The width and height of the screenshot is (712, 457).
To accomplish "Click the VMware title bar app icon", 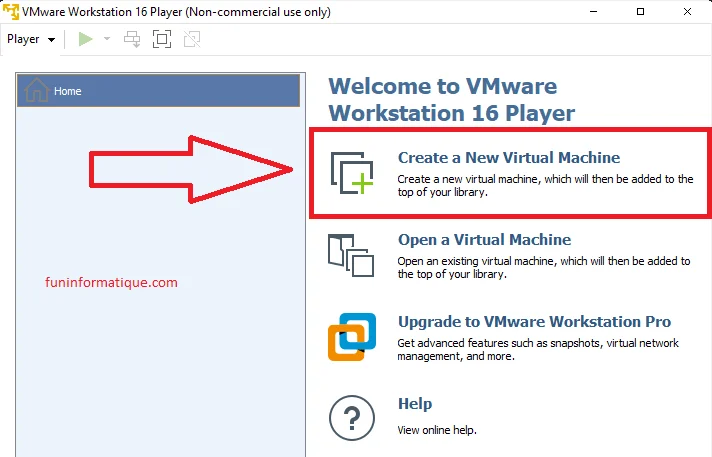I will [11, 12].
